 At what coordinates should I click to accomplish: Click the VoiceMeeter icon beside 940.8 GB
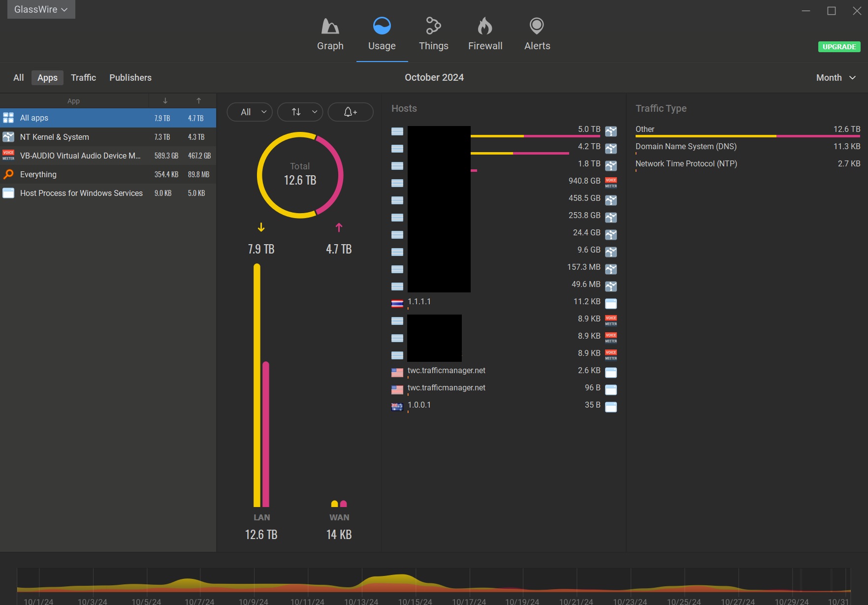coord(611,183)
